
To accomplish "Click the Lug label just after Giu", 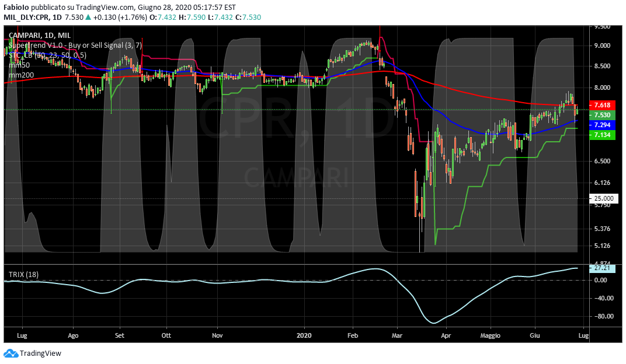I will click(x=584, y=335).
